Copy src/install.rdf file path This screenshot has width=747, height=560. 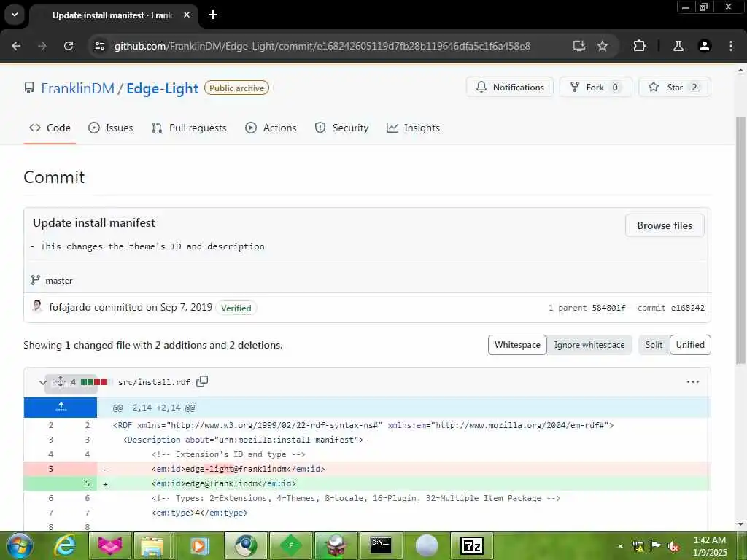pyautogui.click(x=202, y=381)
